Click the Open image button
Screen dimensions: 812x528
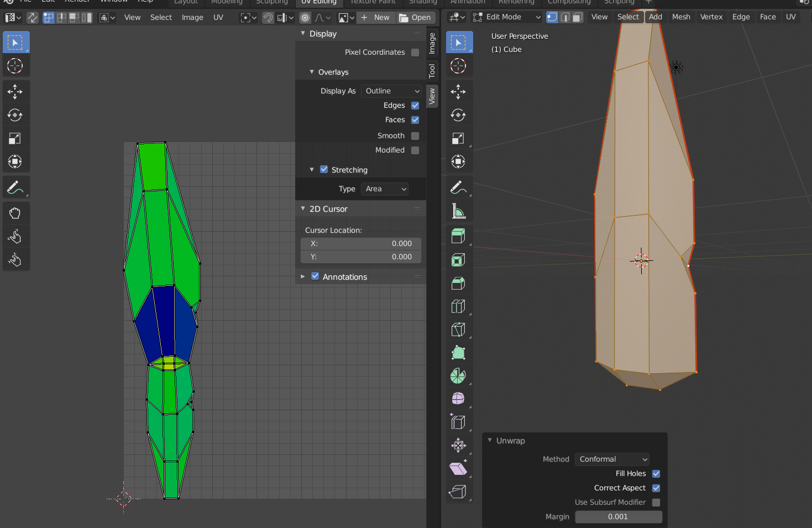point(416,18)
